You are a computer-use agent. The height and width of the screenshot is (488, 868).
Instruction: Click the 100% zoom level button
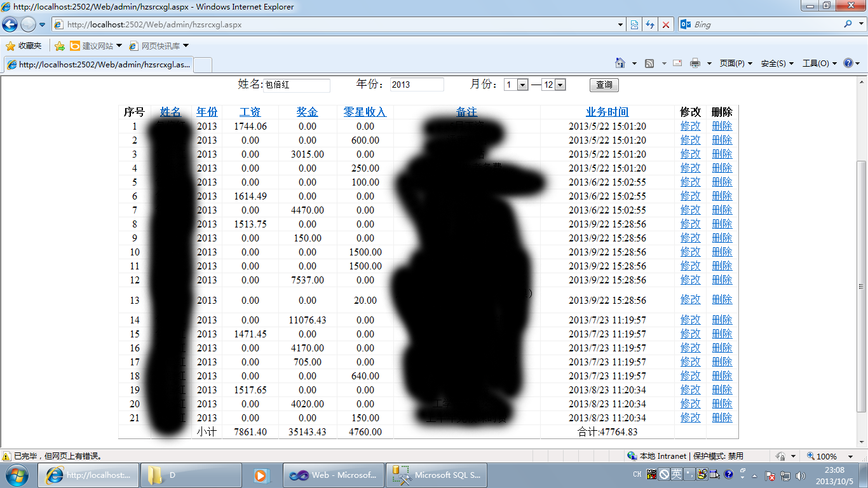pyautogui.click(x=822, y=456)
